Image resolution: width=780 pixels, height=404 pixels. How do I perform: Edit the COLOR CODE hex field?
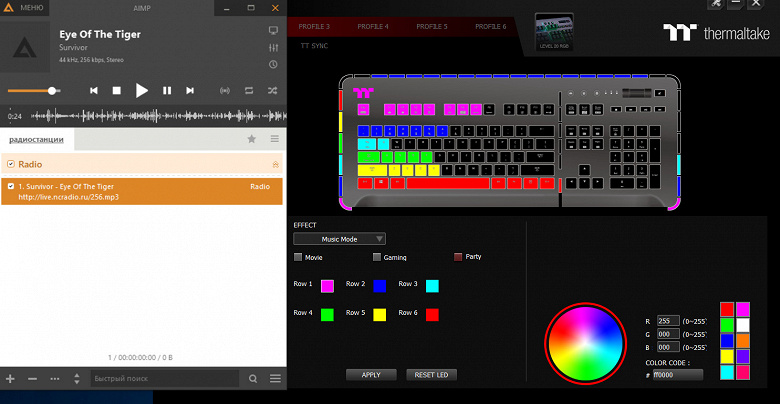coord(678,375)
